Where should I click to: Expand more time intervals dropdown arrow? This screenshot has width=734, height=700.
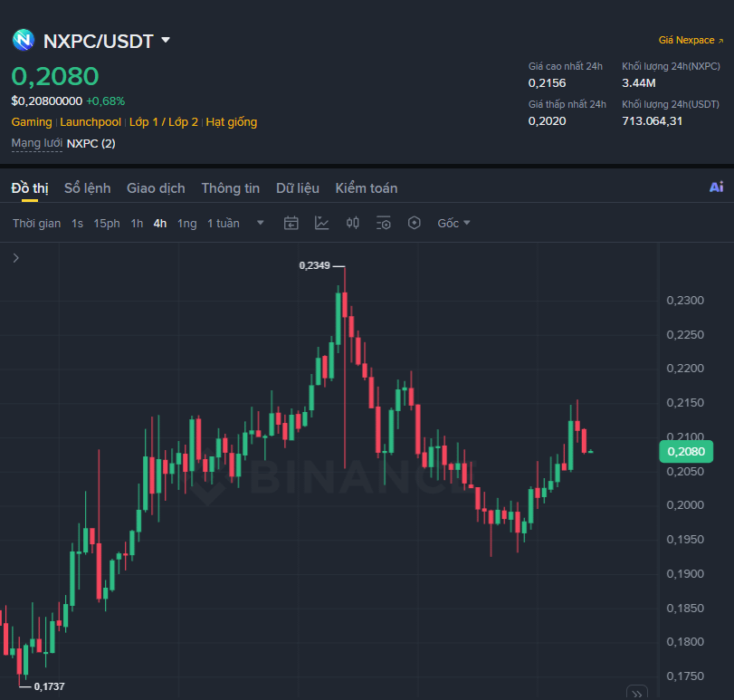point(261,223)
